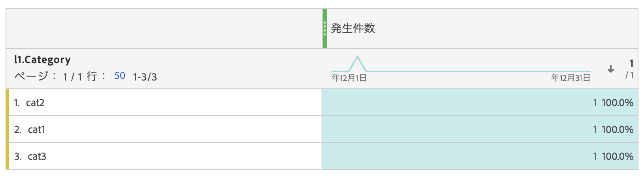Click the 年12月1日 sparkline start label
The height and width of the screenshot is (176, 644).
[349, 78]
